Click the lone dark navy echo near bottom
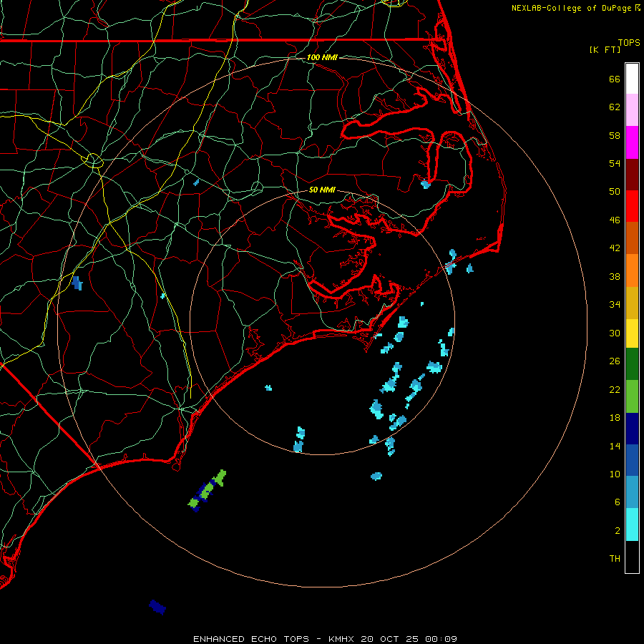The width and height of the screenshot is (644, 644). point(157,607)
